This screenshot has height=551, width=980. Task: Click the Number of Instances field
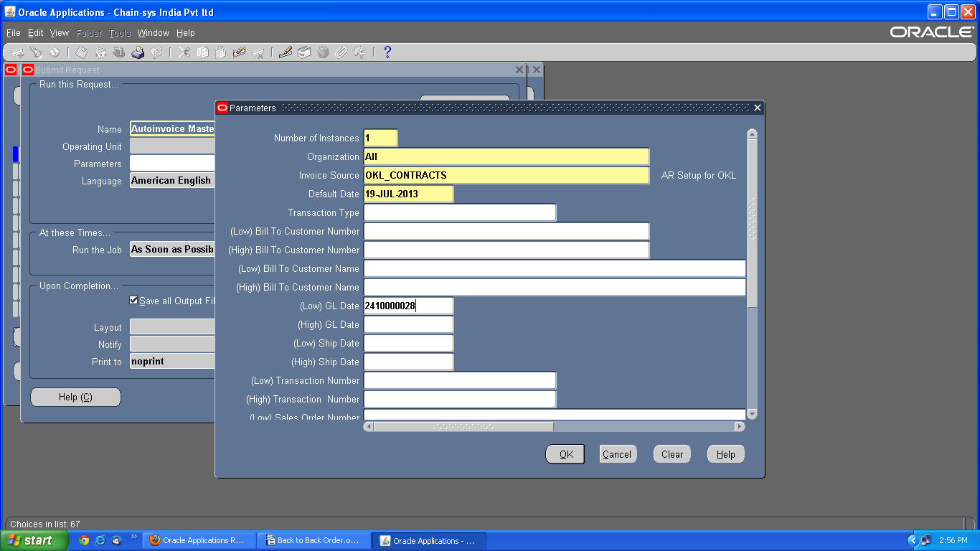tap(380, 138)
